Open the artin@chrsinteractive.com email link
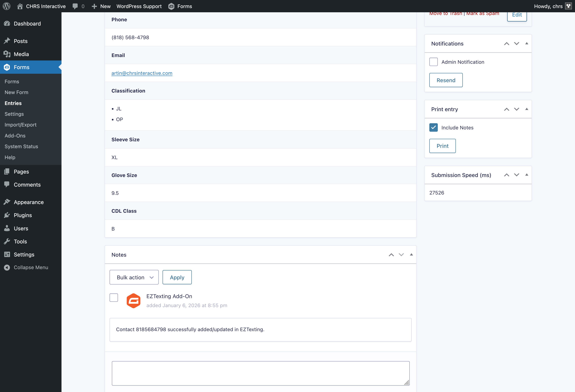Image resolution: width=575 pixels, height=392 pixels. pos(142,73)
